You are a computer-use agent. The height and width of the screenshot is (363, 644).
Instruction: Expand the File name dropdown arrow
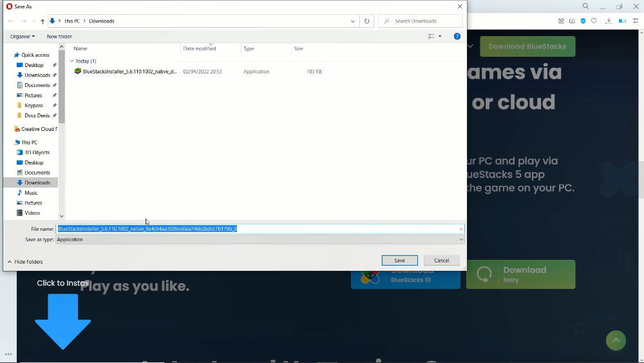point(461,229)
